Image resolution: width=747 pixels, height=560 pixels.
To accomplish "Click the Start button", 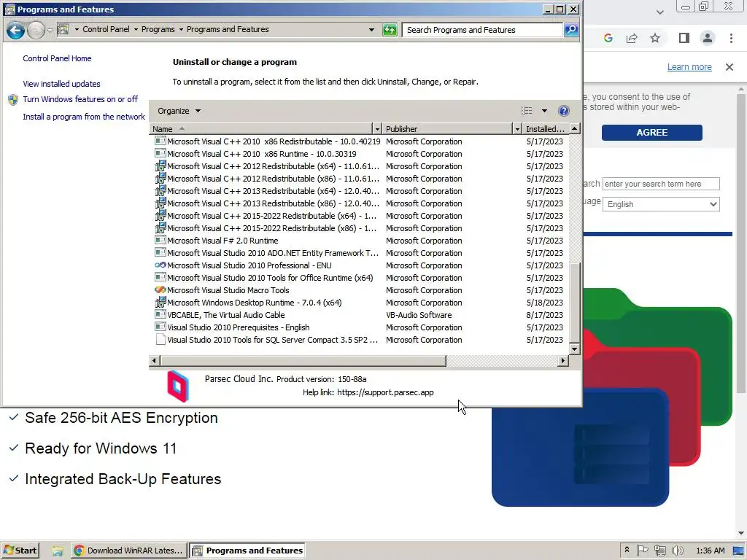I will 20,551.
